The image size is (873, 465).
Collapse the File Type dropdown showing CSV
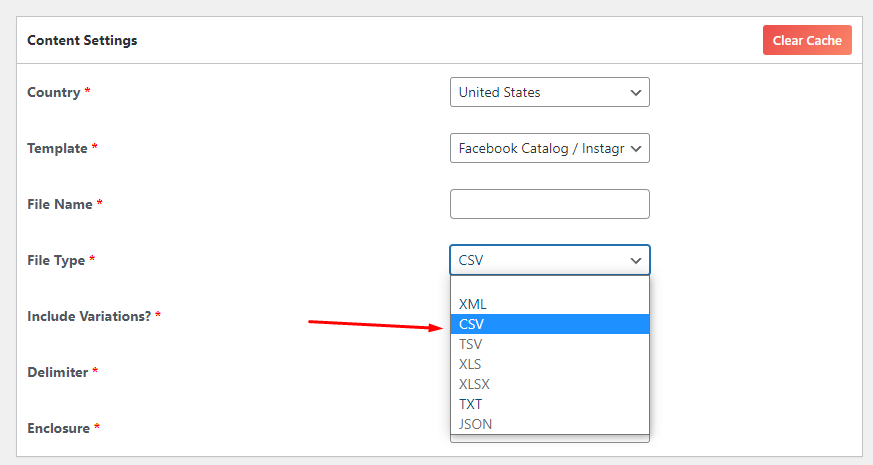pyautogui.click(x=549, y=260)
